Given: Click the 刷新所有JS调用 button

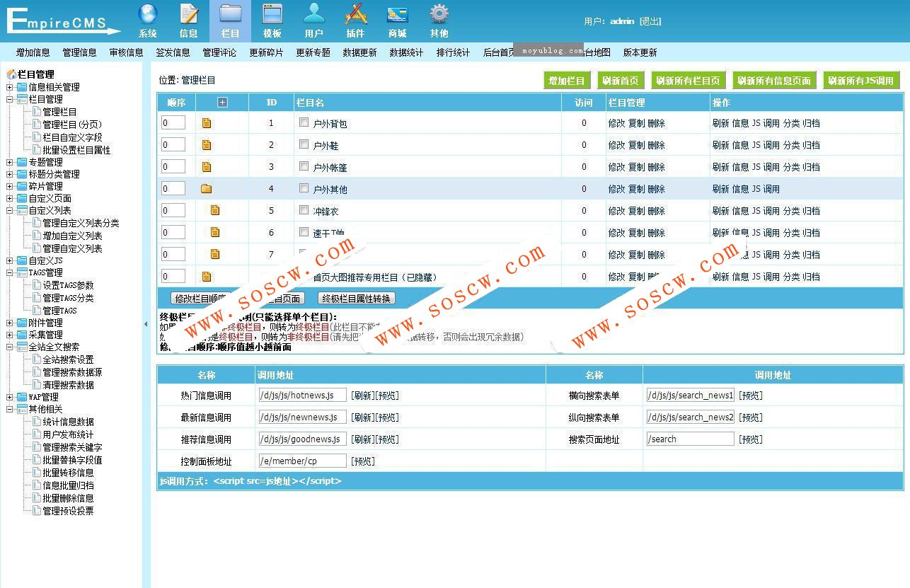Looking at the screenshot, I should 860,81.
